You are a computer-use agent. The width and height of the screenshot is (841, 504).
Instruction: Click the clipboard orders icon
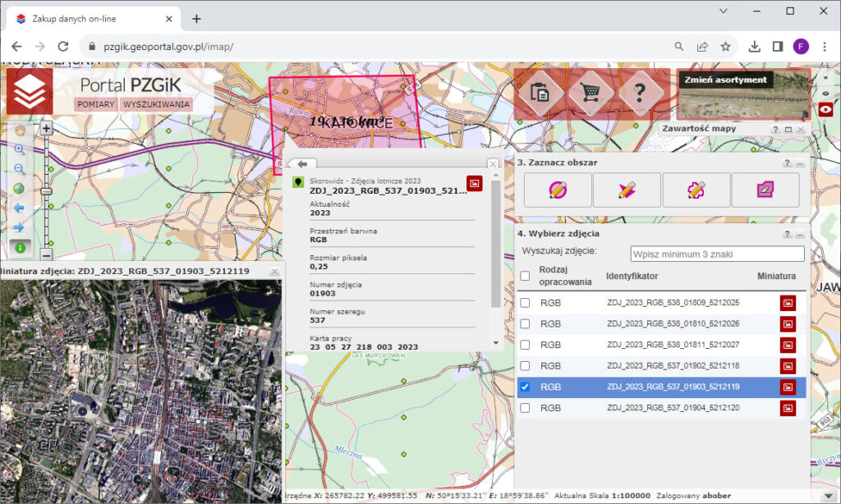[x=540, y=92]
